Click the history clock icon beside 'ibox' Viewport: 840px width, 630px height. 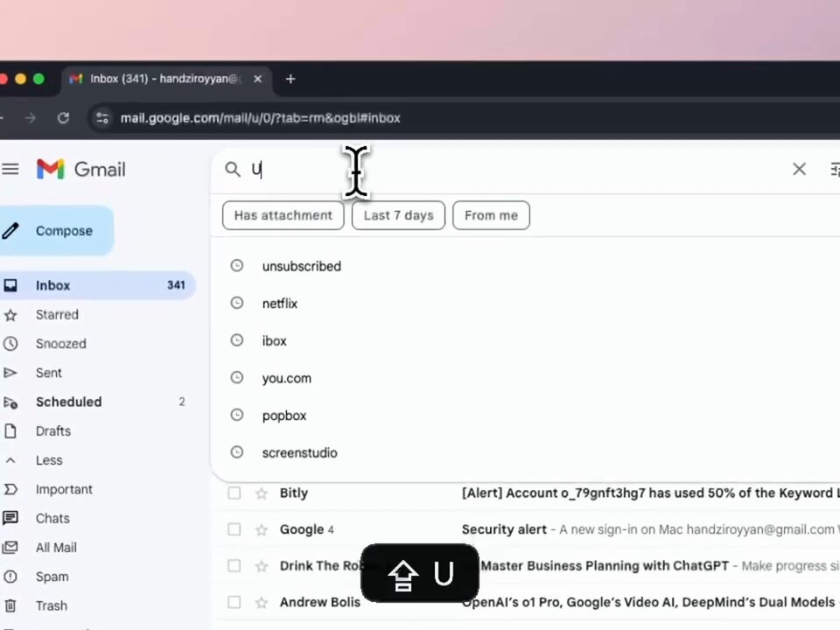237,340
